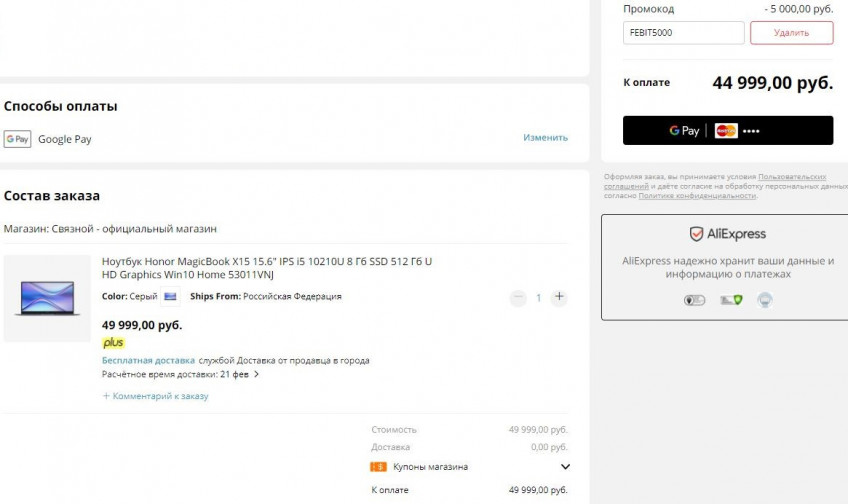Viewport: 848px width, 504px height.
Task: Increase laptop quantity with plus button
Action: 559,297
